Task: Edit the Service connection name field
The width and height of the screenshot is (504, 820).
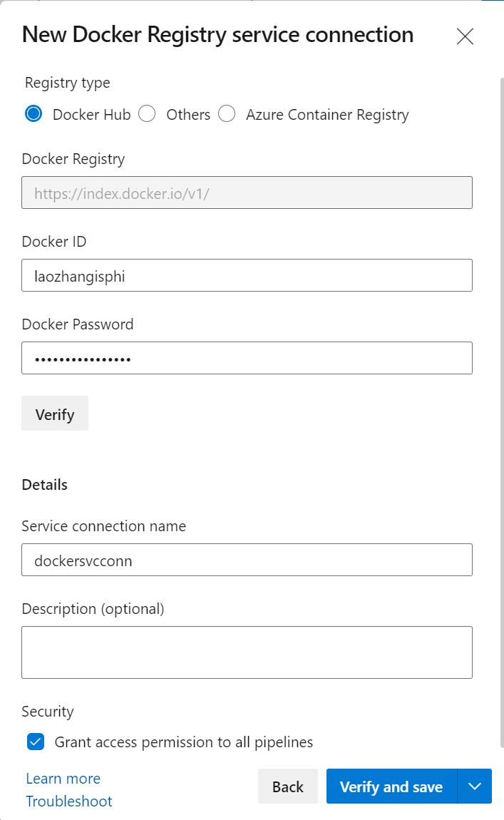Action: tap(247, 560)
